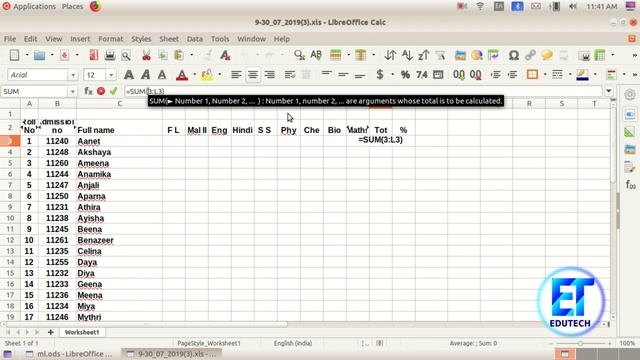
Task: Add a decimal place
Action: [x=459, y=75]
